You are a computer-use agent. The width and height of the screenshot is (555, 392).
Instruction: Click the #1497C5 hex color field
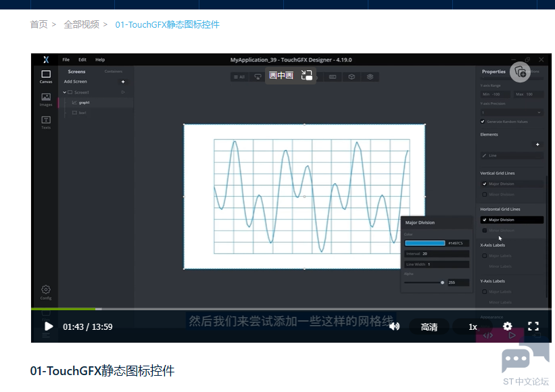(458, 243)
